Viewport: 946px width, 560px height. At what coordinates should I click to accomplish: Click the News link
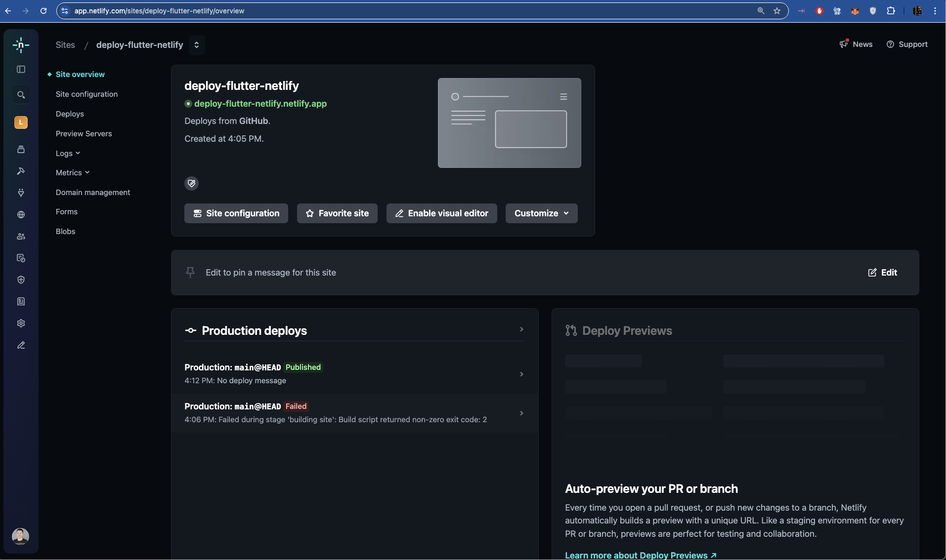pyautogui.click(x=856, y=44)
